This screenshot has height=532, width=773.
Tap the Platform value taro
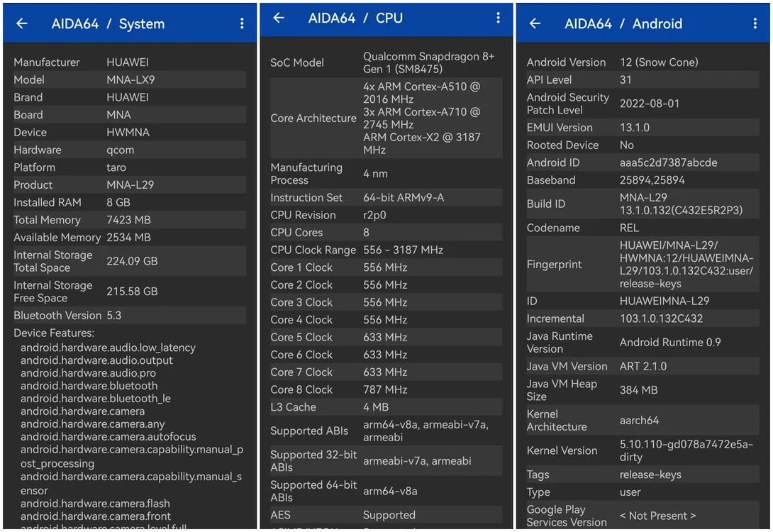click(116, 167)
